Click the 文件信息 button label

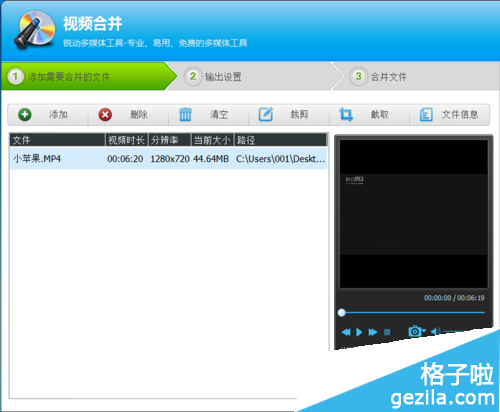[460, 115]
